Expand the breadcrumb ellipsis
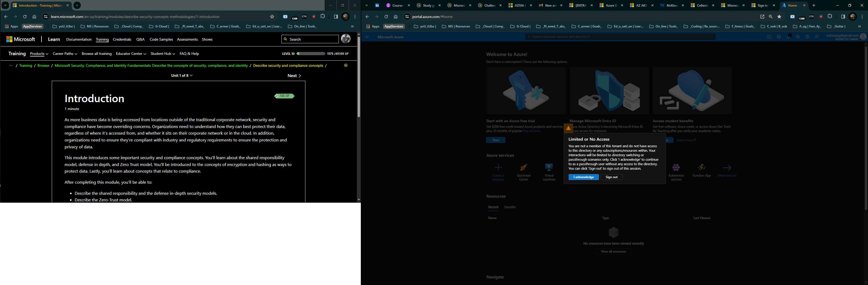This screenshot has width=868, height=285. (x=11, y=66)
